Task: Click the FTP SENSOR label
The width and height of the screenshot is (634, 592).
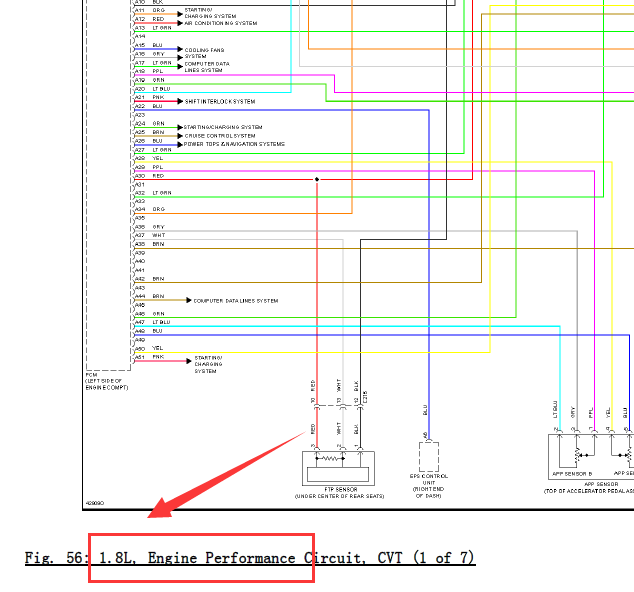Action: click(340, 489)
